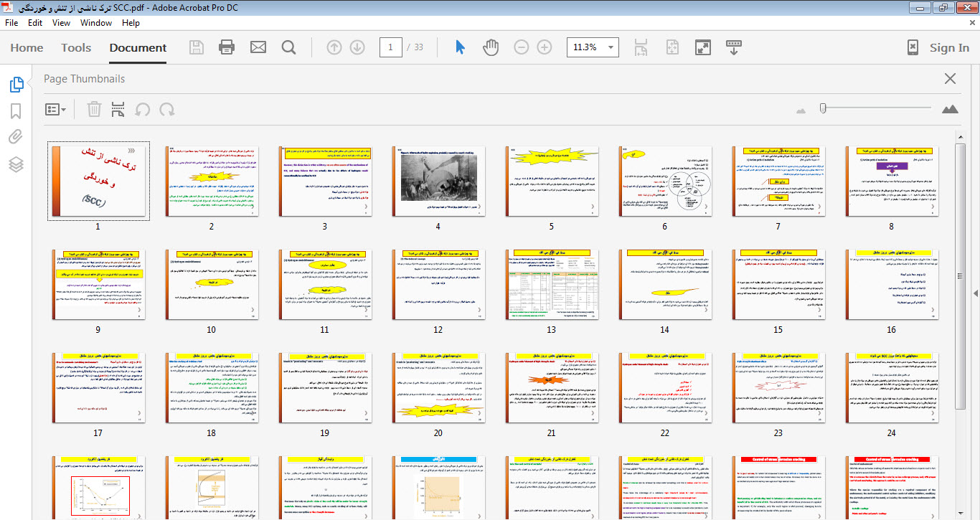
Task: Click the Zoom out minus icon
Action: point(522,47)
